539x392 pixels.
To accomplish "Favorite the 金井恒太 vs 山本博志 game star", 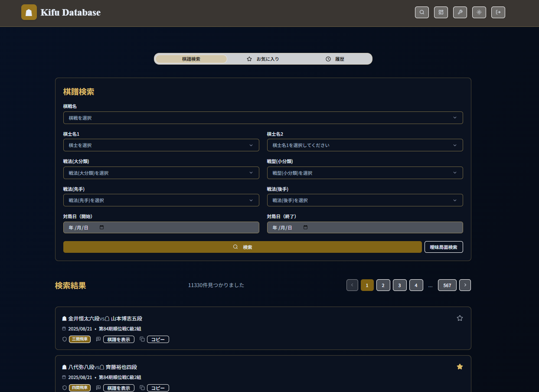I will pos(460,318).
